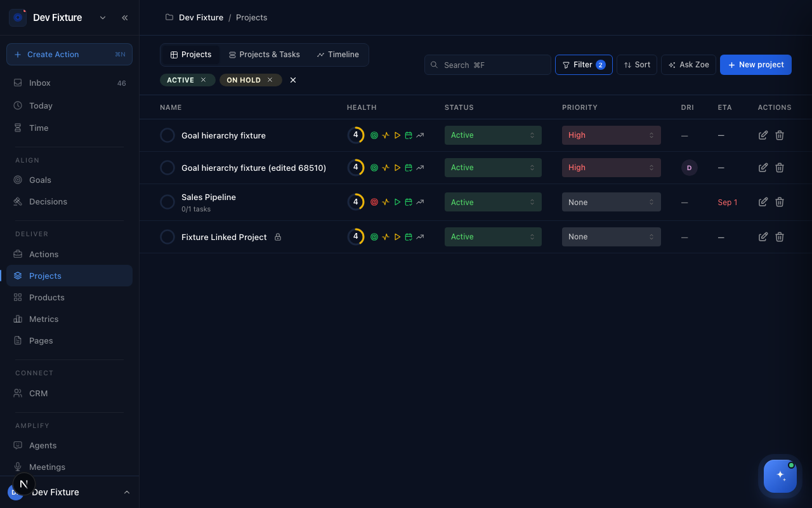Open Pages in the sidebar

coord(69,340)
